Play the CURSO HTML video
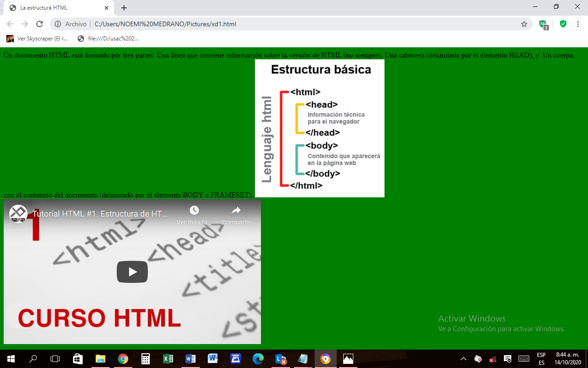The height and width of the screenshot is (368, 588). (x=132, y=272)
